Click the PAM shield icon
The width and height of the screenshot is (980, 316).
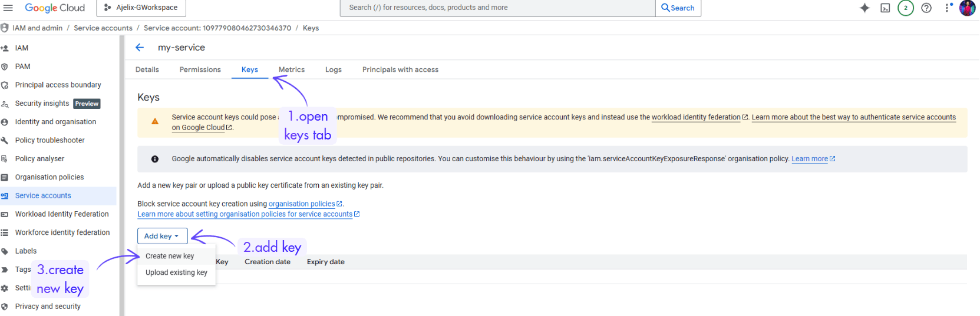pos(5,66)
